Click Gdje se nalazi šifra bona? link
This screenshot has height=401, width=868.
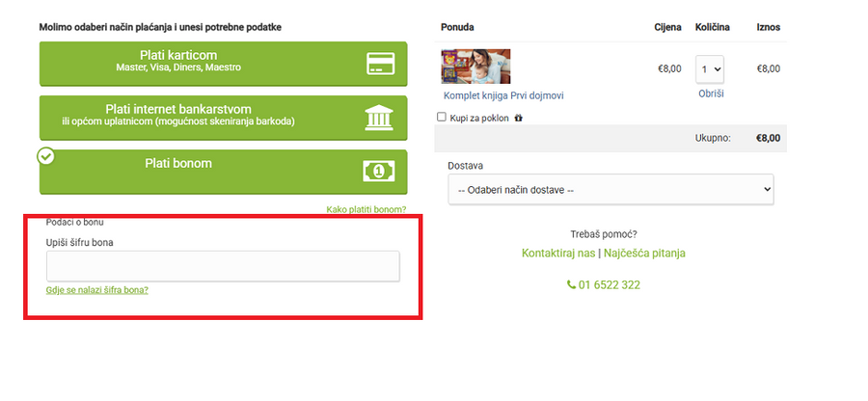97,290
